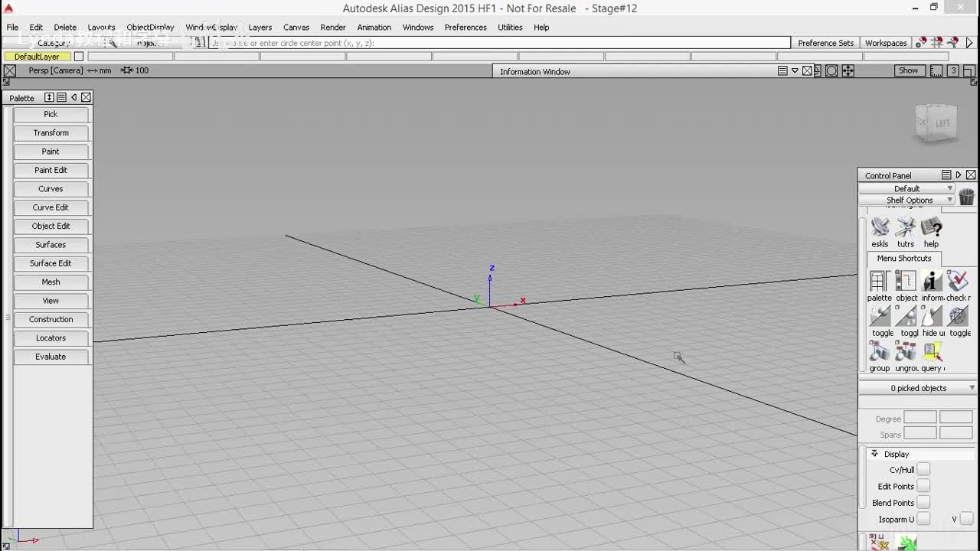Click the check model shortcut icon
The width and height of the screenshot is (980, 551).
point(957,281)
